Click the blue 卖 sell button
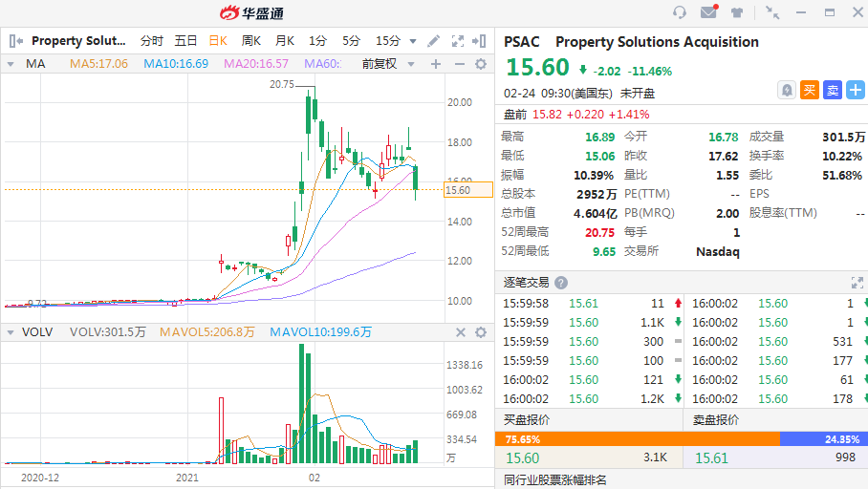The width and height of the screenshot is (868, 489). [x=832, y=90]
